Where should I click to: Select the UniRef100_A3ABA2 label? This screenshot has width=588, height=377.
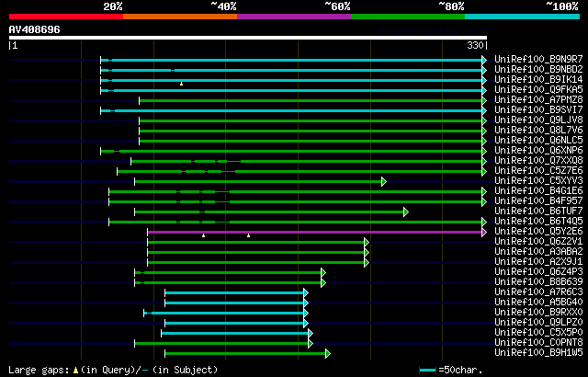(538, 252)
